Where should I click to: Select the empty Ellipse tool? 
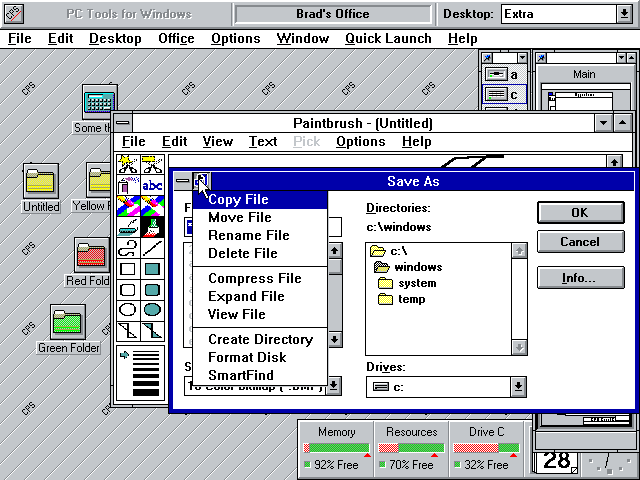128,310
